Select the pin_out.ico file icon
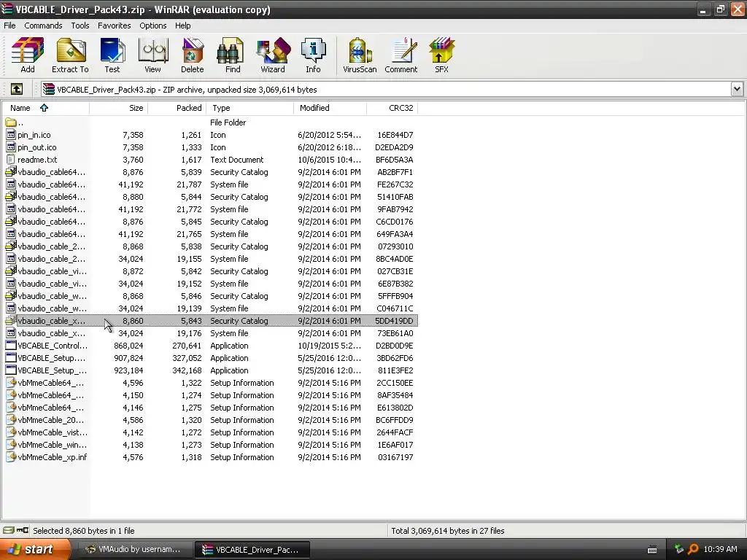747x560 pixels. (x=11, y=147)
